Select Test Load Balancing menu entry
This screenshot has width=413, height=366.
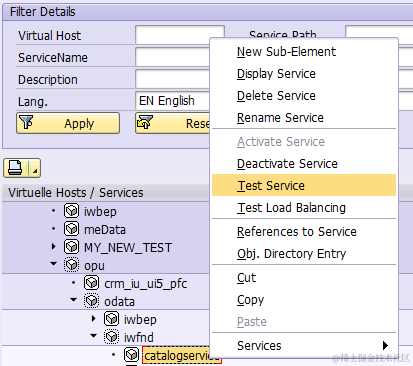(304, 208)
